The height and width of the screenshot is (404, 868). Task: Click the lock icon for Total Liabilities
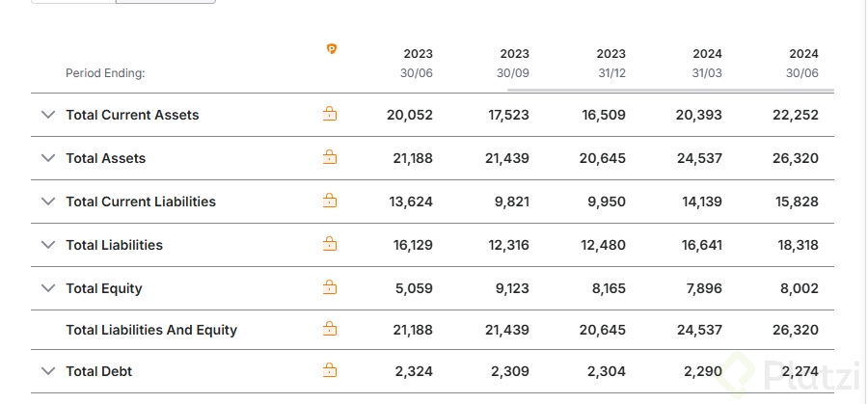(330, 245)
